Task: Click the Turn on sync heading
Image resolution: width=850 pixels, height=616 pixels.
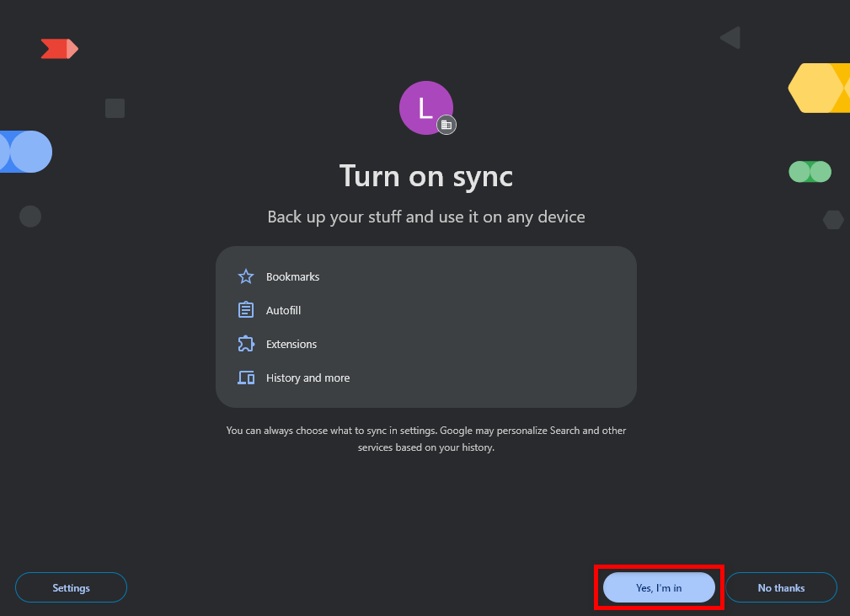Action: [425, 176]
